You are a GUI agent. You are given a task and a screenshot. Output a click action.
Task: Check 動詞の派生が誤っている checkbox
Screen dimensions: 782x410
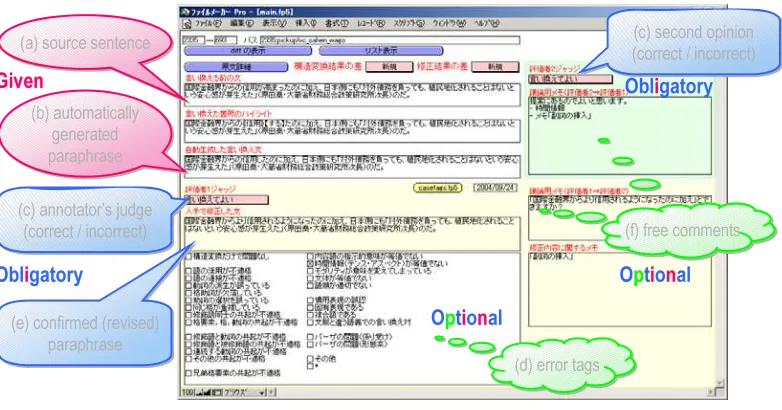189,285
